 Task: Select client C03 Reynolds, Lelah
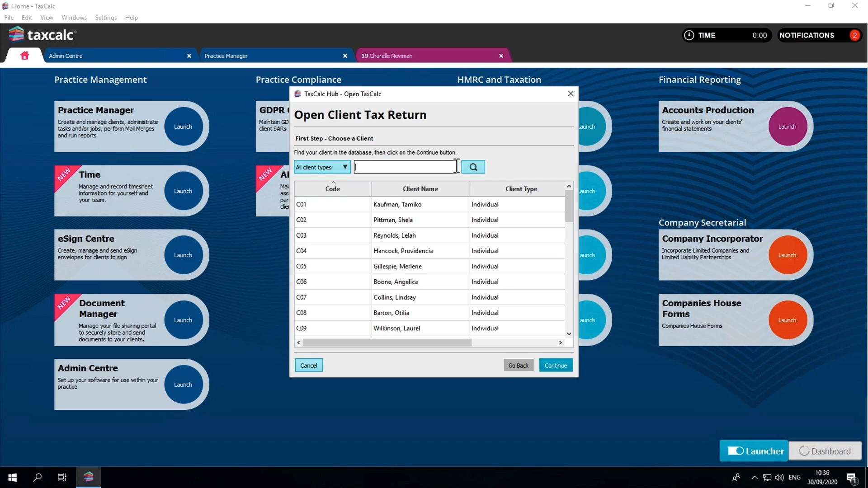pyautogui.click(x=429, y=235)
